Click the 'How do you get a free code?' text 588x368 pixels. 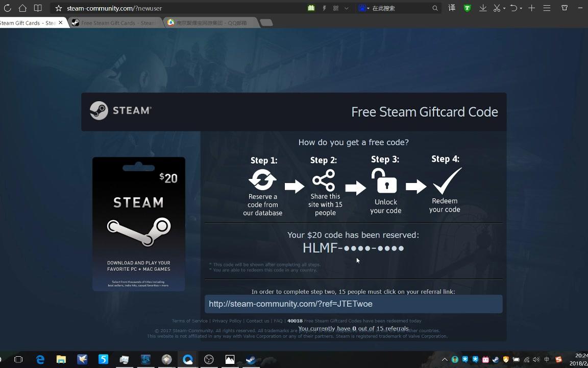coord(353,142)
